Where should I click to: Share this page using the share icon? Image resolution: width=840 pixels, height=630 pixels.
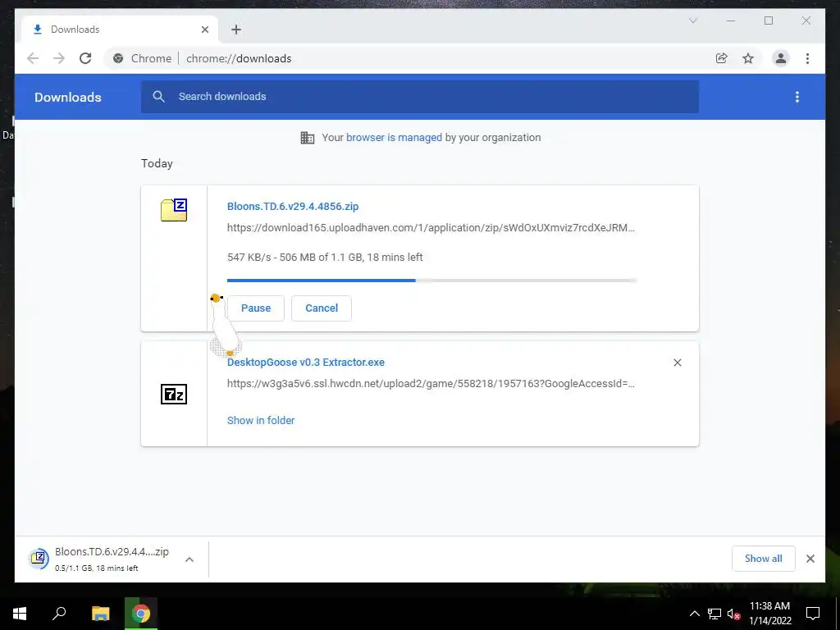point(722,58)
